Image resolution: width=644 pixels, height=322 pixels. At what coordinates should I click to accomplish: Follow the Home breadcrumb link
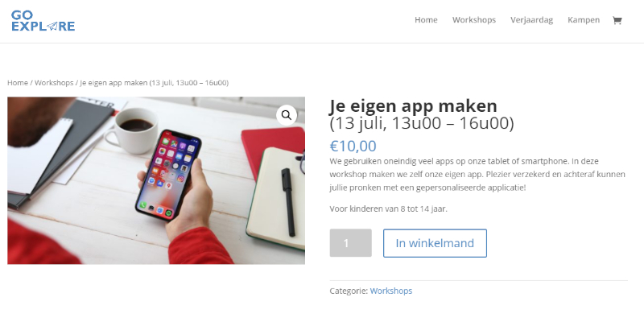18,83
